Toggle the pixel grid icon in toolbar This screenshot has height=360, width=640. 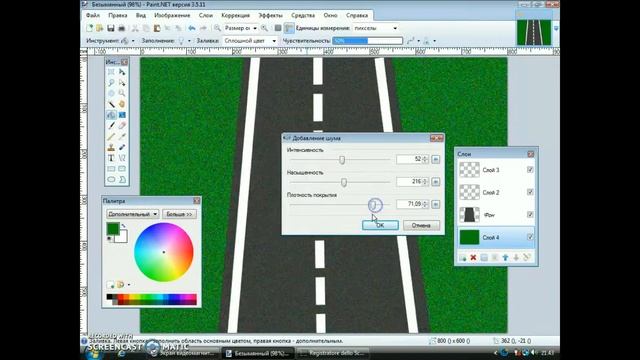click(278, 28)
